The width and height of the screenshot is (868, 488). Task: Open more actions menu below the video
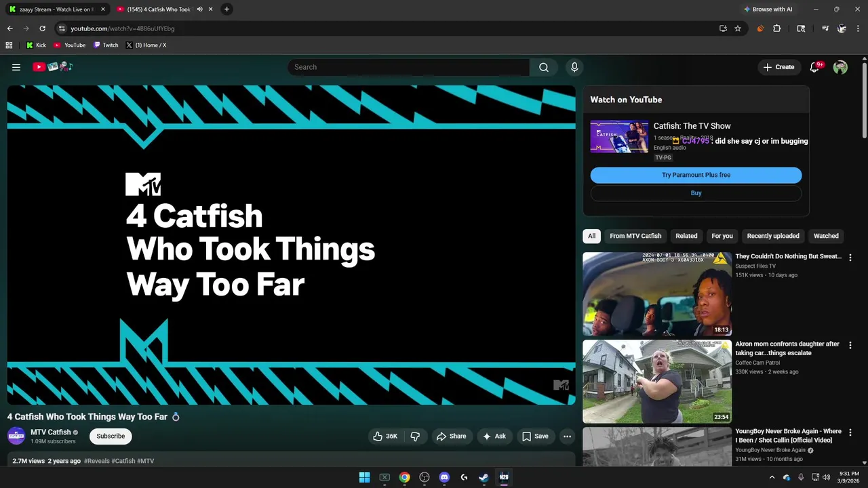[x=568, y=436]
